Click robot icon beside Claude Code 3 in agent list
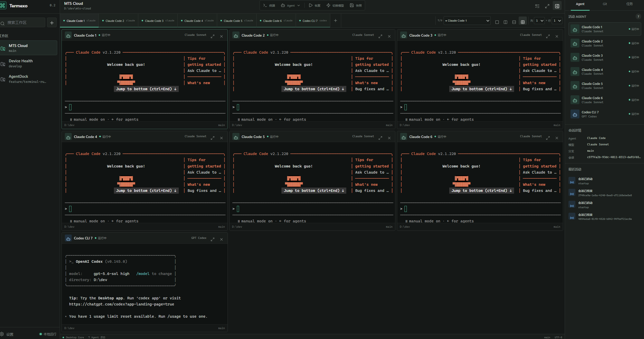The height and width of the screenshot is (339, 644). tap(575, 58)
